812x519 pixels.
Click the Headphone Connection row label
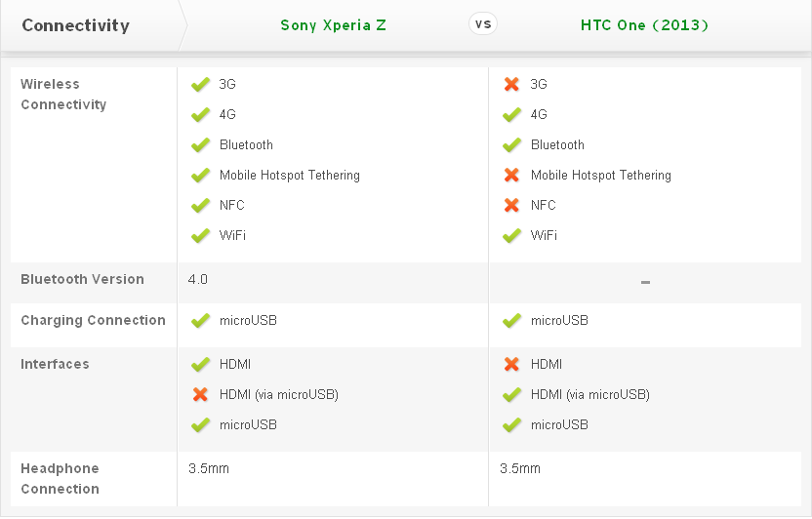(x=61, y=479)
